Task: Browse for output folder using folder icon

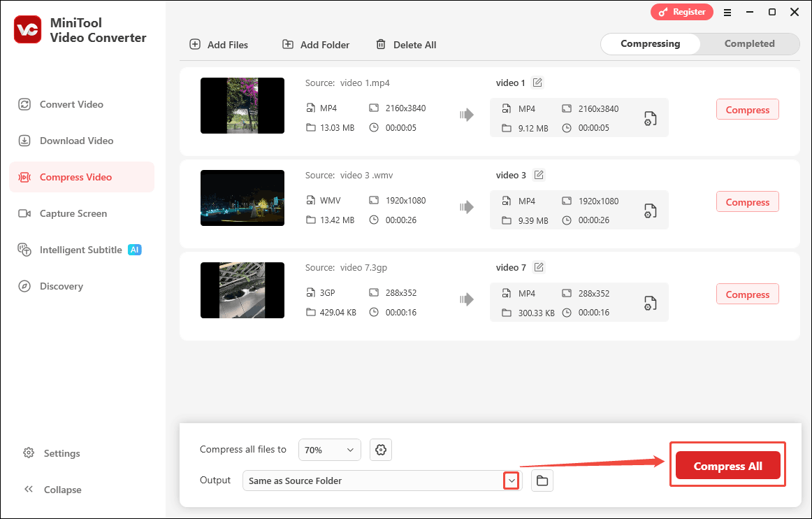Action: (x=542, y=481)
